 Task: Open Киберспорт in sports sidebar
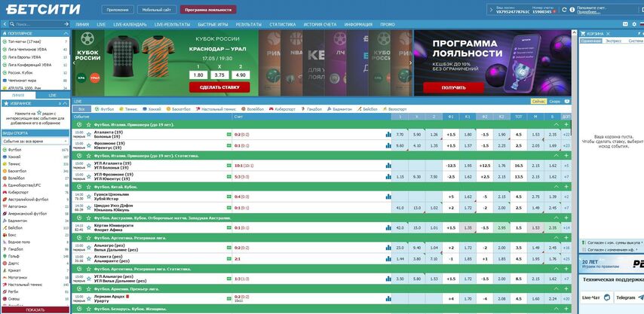pyautogui.click(x=17, y=192)
